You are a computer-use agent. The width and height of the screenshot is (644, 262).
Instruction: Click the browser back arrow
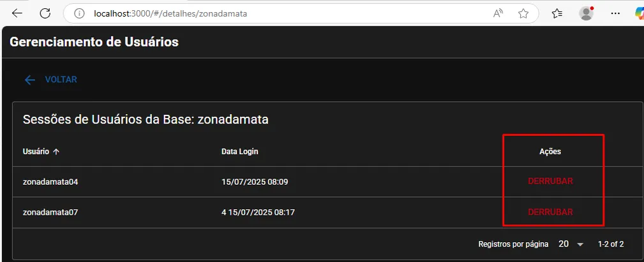17,13
